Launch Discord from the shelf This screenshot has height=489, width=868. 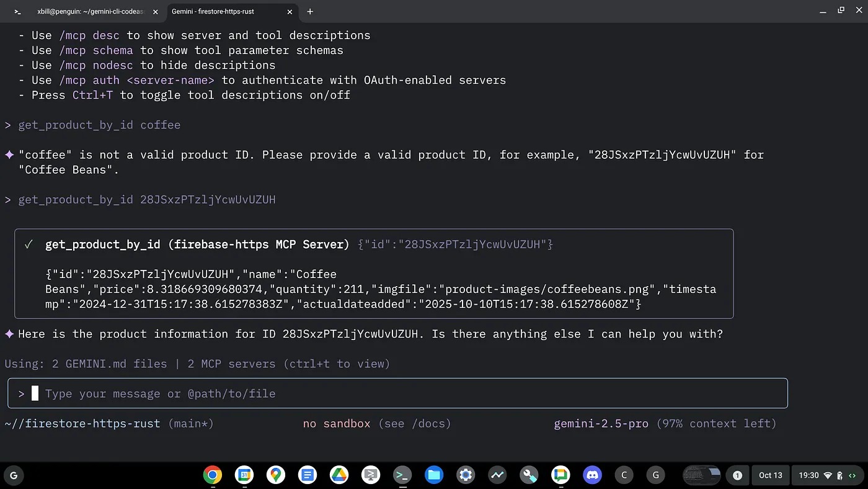(x=592, y=475)
